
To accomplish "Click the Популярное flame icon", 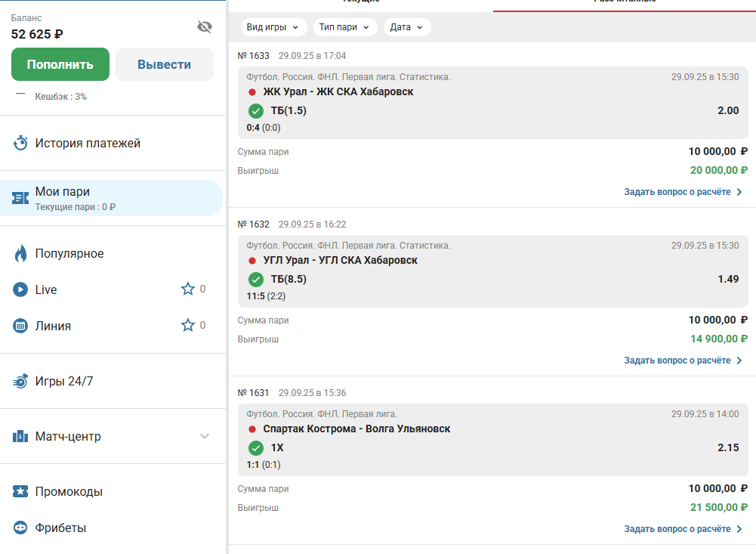I will [x=20, y=253].
